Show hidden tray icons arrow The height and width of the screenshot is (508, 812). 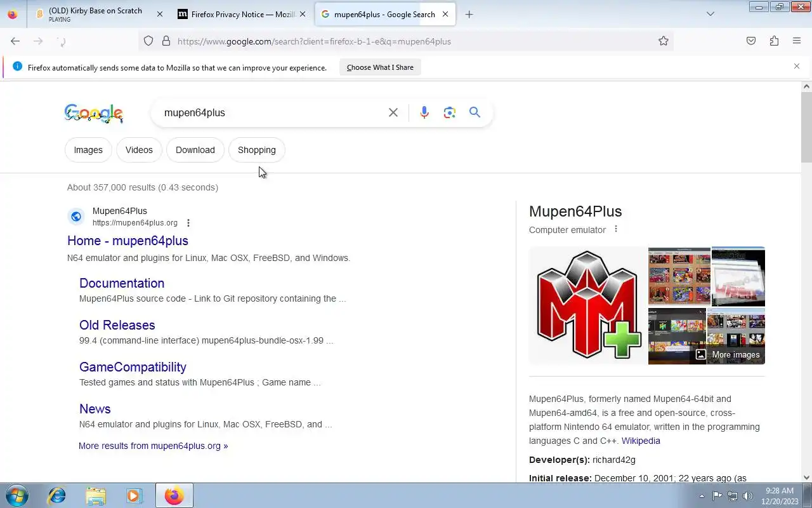702,496
